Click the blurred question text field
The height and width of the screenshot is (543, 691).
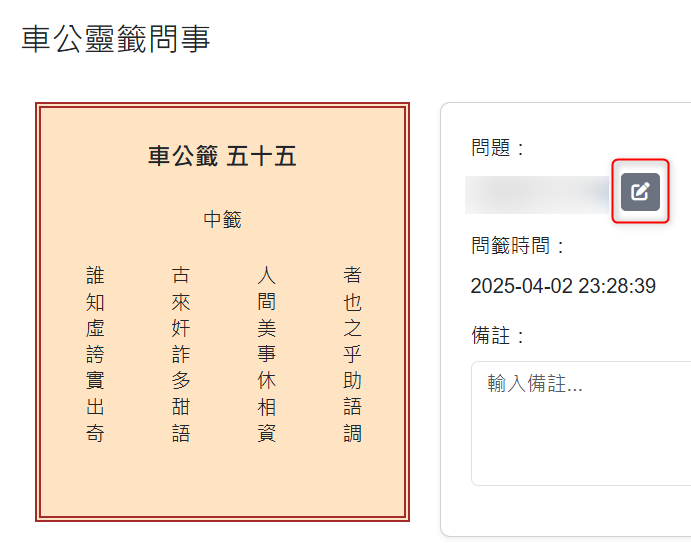coord(538,194)
